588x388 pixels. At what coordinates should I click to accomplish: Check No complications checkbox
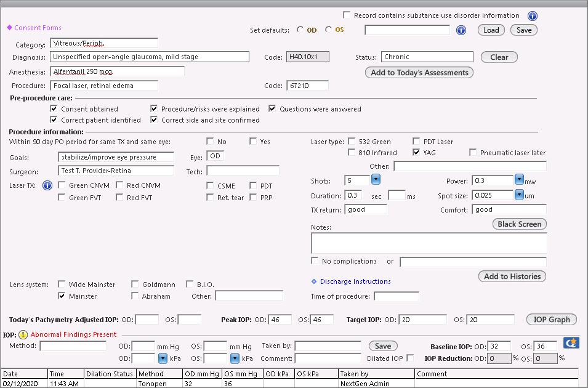pos(315,261)
